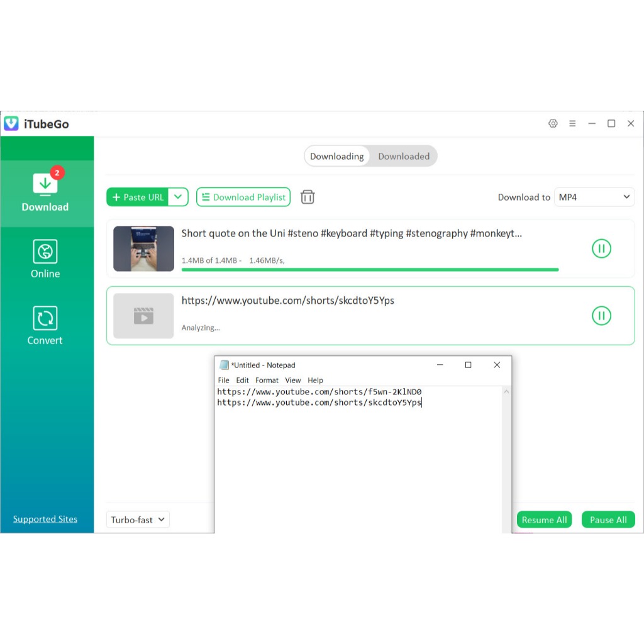
Task: Click the title Short quote on the Uni
Action: 352,233
